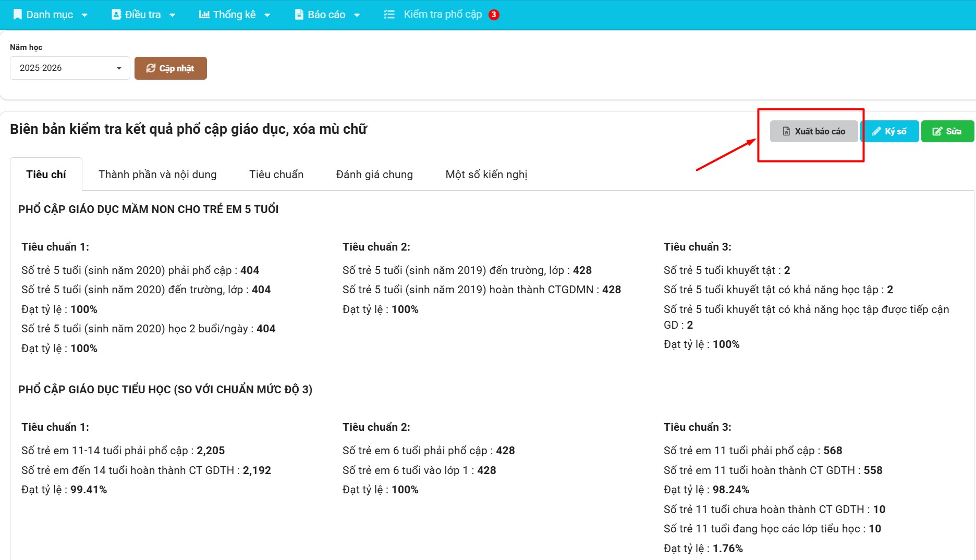Open the Năm học 2025-2026 combo box
This screenshot has width=976, height=560.
(70, 68)
